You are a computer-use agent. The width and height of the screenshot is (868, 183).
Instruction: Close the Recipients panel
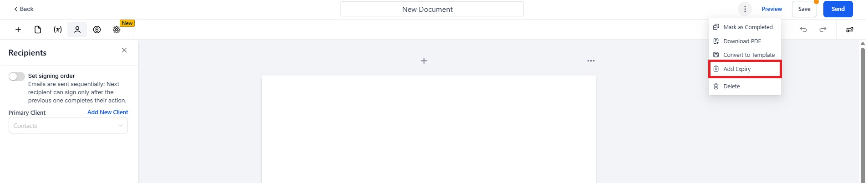click(124, 50)
